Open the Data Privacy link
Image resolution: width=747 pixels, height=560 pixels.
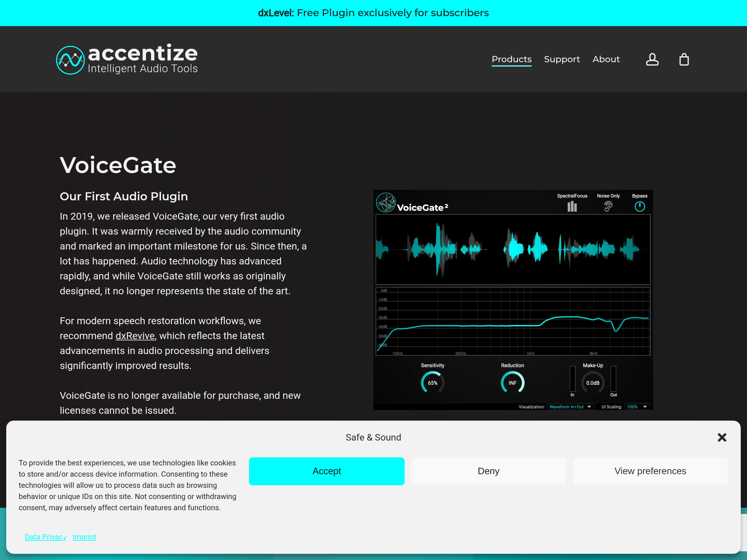click(x=45, y=537)
